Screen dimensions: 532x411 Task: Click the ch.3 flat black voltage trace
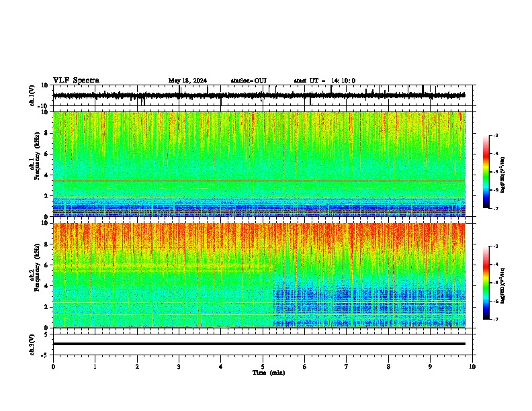[x=259, y=344]
